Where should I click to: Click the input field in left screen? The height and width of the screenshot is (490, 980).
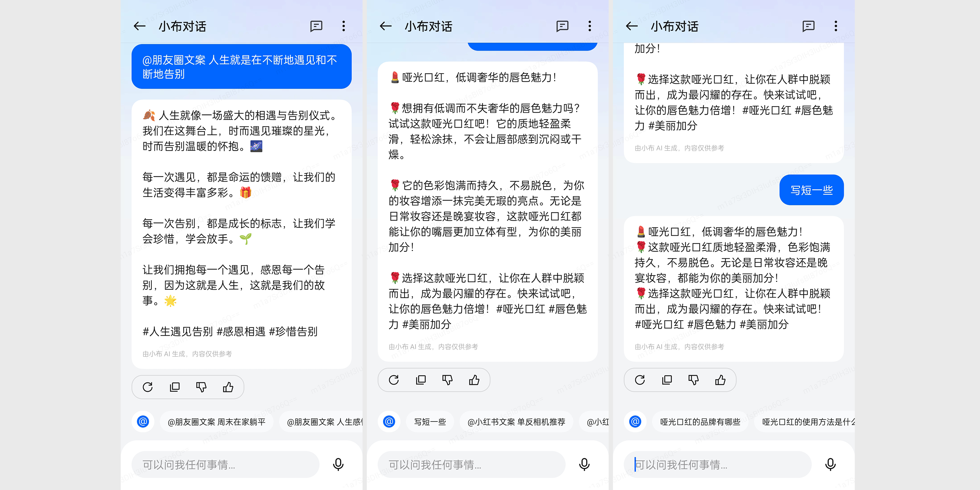pos(225,464)
